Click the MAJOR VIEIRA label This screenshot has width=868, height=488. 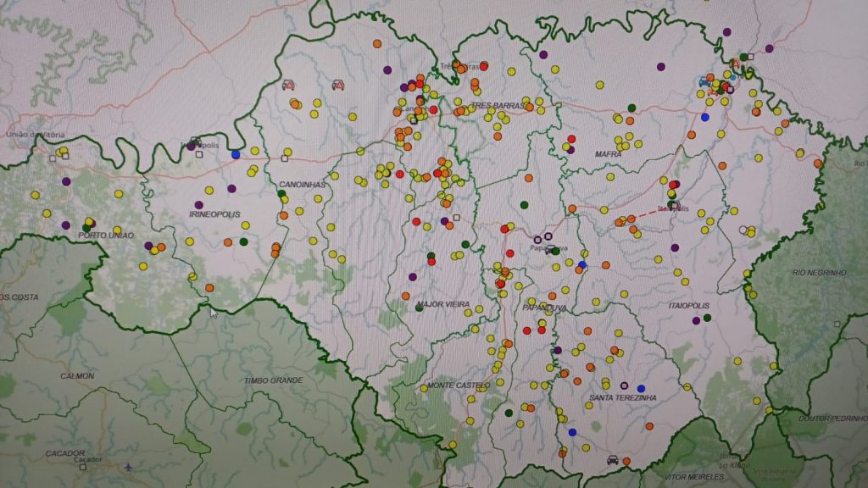443,304
